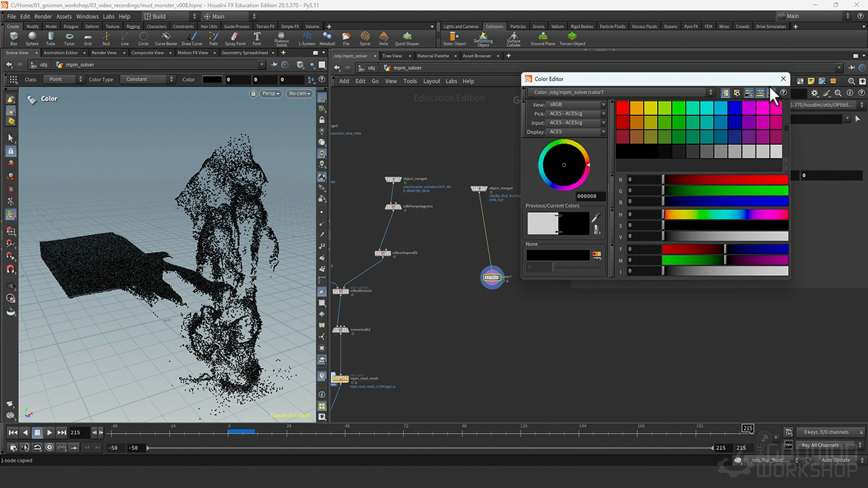Screen dimensions: 868x488
Task: Click the Torus shelf tool
Action: point(69,38)
